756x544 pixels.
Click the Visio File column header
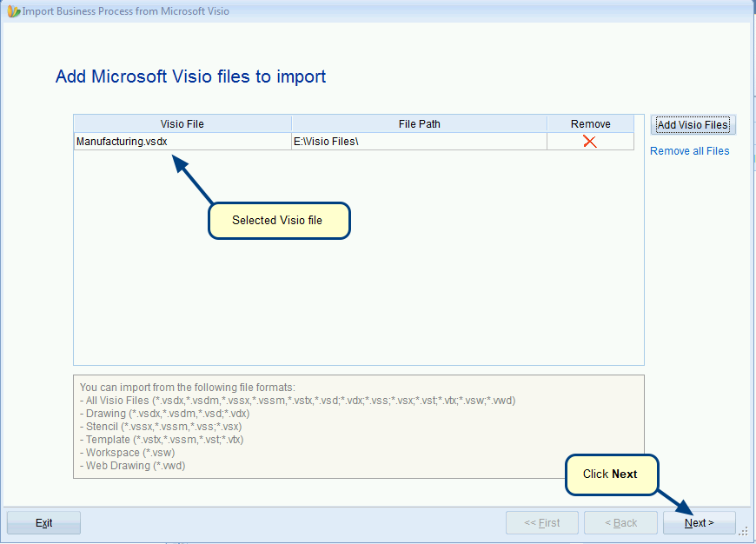point(182,124)
